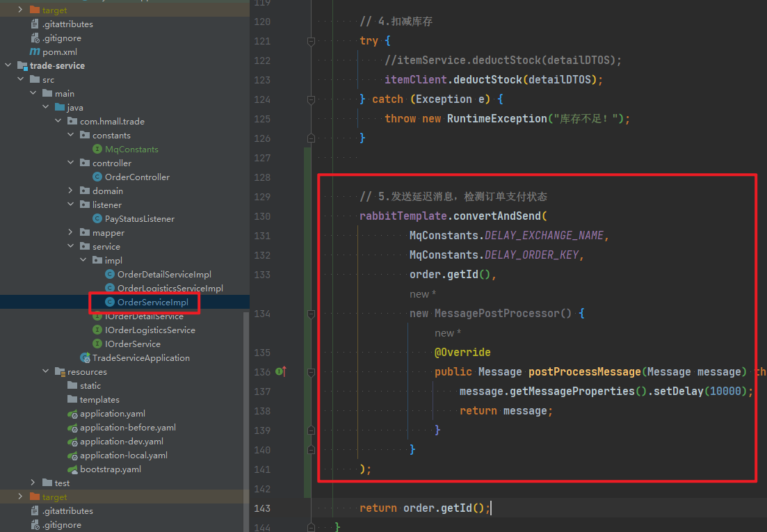Fold the MessagePostProcessor block at line 134
This screenshot has height=532, width=767.
(x=312, y=314)
